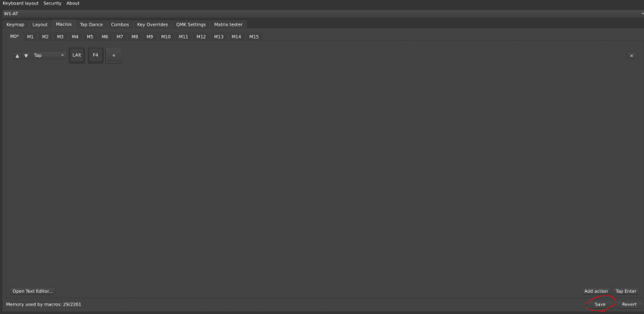Click the F4 key in the macro
644x314 pixels.
point(95,55)
